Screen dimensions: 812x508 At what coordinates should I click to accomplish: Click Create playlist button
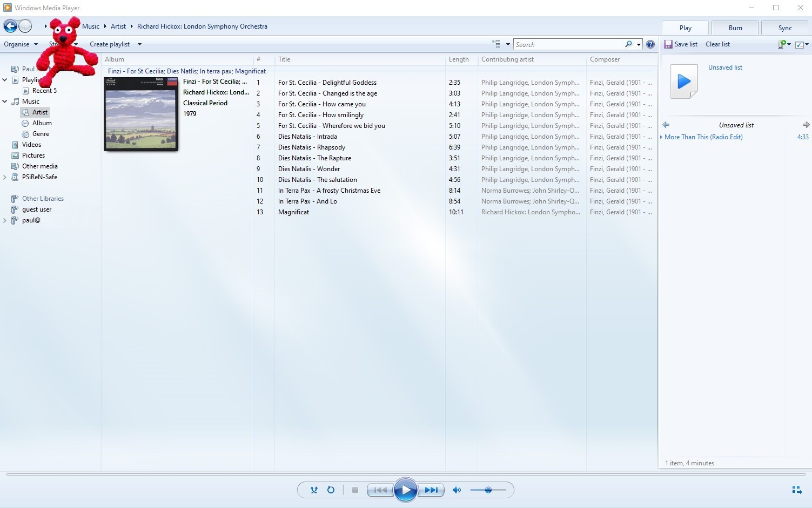click(110, 44)
